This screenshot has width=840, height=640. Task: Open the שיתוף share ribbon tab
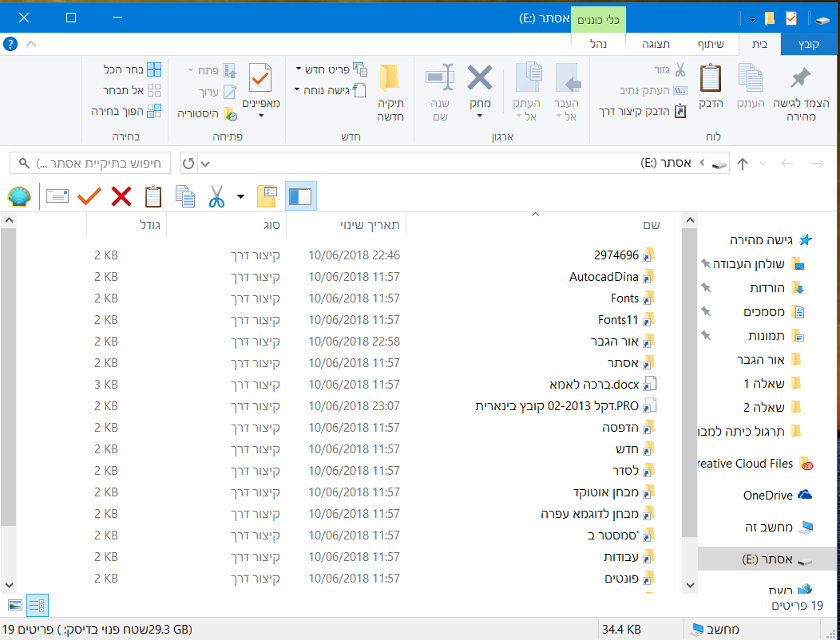711,45
